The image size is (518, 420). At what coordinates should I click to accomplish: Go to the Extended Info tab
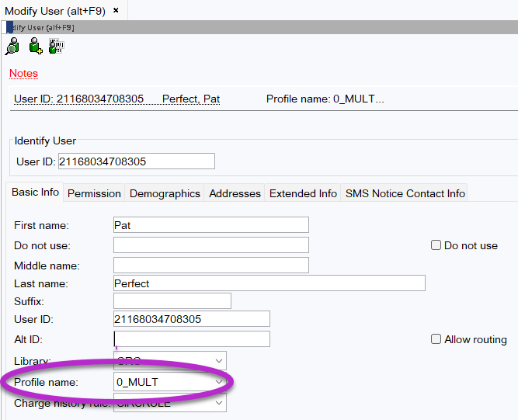click(x=303, y=193)
